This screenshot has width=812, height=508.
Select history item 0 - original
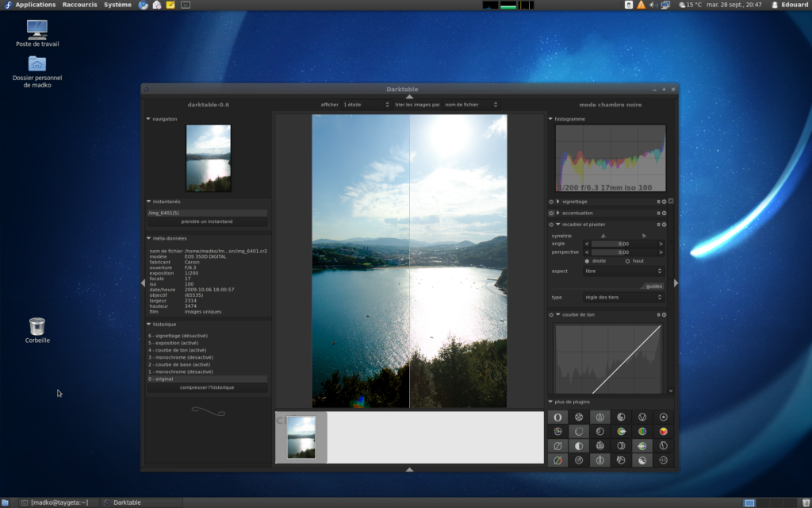[207, 379]
